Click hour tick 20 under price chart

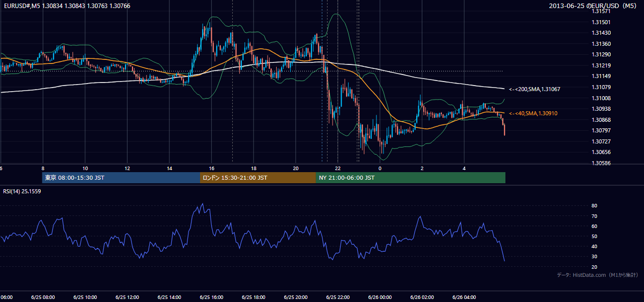(296, 169)
